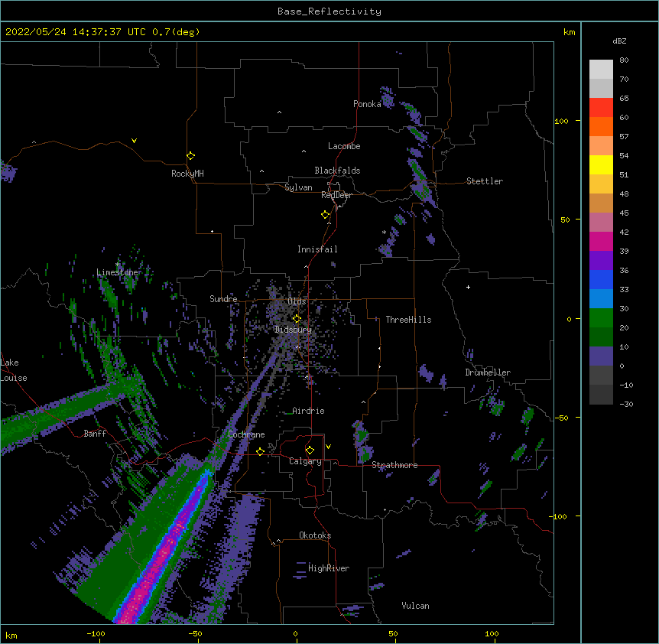The height and width of the screenshot is (644, 659).
Task: Click the yellow diamond marker above Calgary
Action: click(310, 450)
